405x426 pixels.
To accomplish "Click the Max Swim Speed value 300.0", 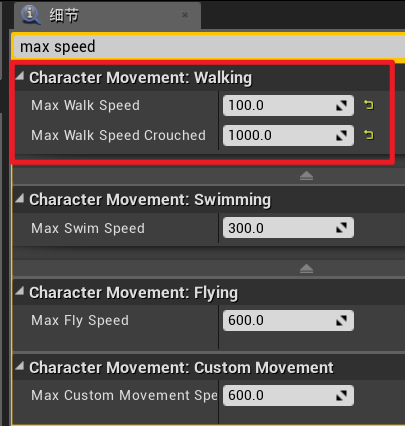I will (x=246, y=228).
